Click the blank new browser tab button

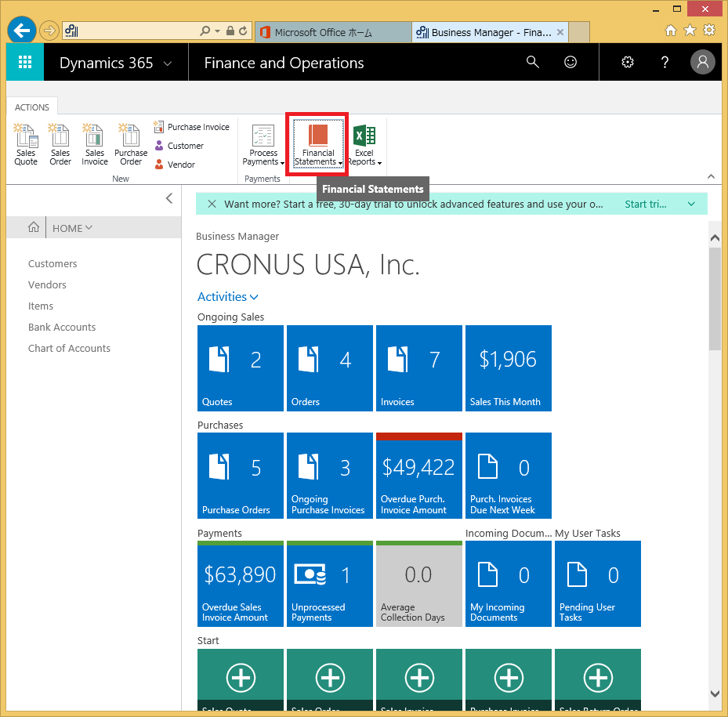(579, 32)
